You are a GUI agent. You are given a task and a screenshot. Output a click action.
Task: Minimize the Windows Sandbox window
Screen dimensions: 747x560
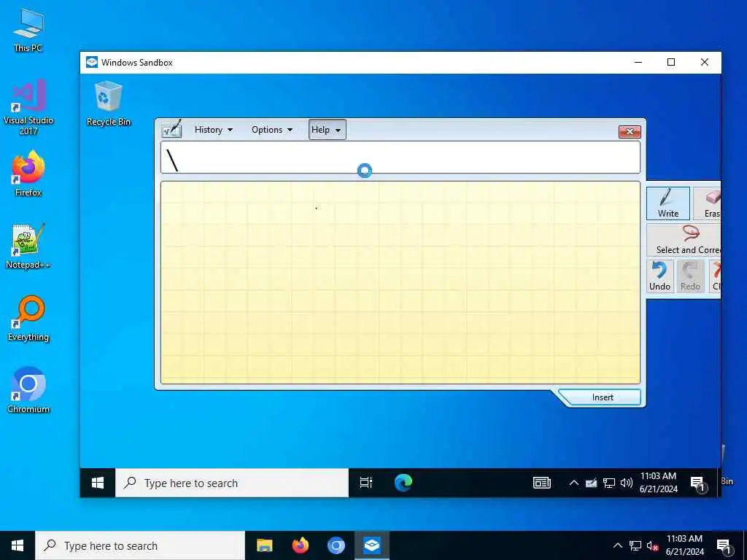[x=638, y=63]
